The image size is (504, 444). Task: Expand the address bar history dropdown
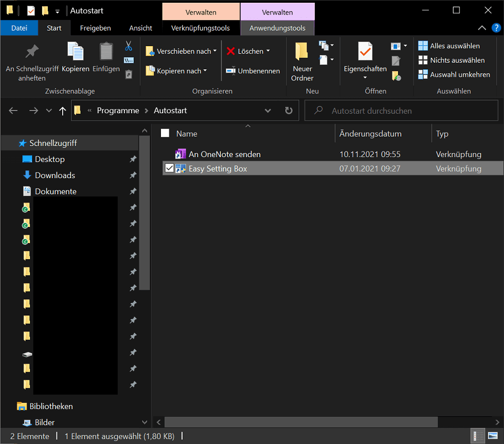(x=268, y=110)
